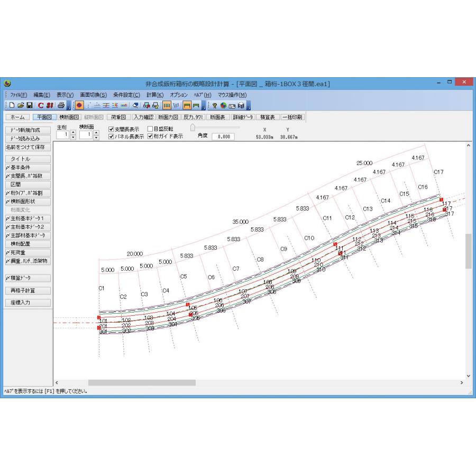Switch to the 横断面図 tab
The width and height of the screenshot is (476, 476).
click(x=69, y=117)
